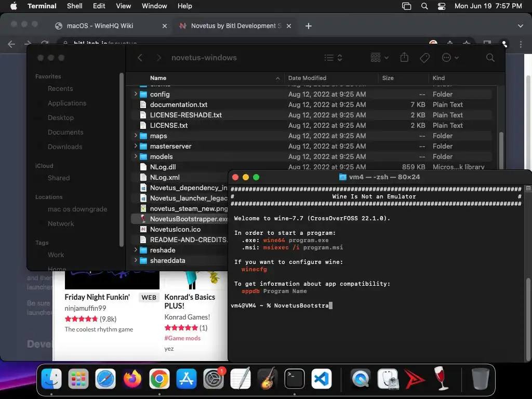
Task: Open Applications in Finder sidebar
Action: coord(67,103)
